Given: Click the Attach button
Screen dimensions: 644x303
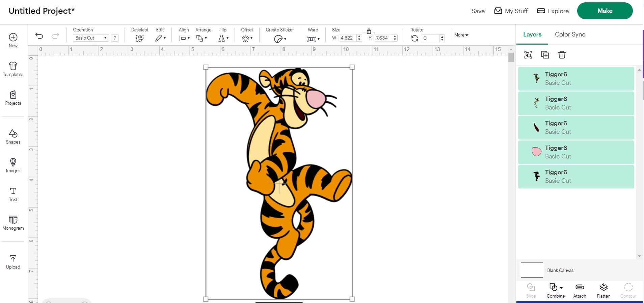Looking at the screenshot, I should point(580,291).
